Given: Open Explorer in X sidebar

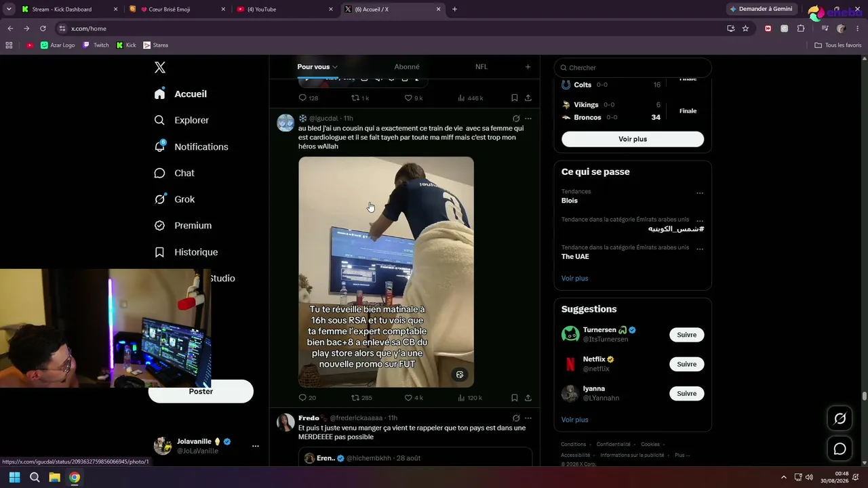Looking at the screenshot, I should [x=181, y=120].
